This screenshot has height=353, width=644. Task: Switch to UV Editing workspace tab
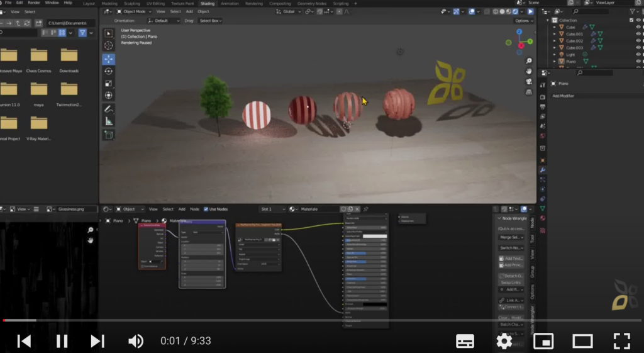155,3
